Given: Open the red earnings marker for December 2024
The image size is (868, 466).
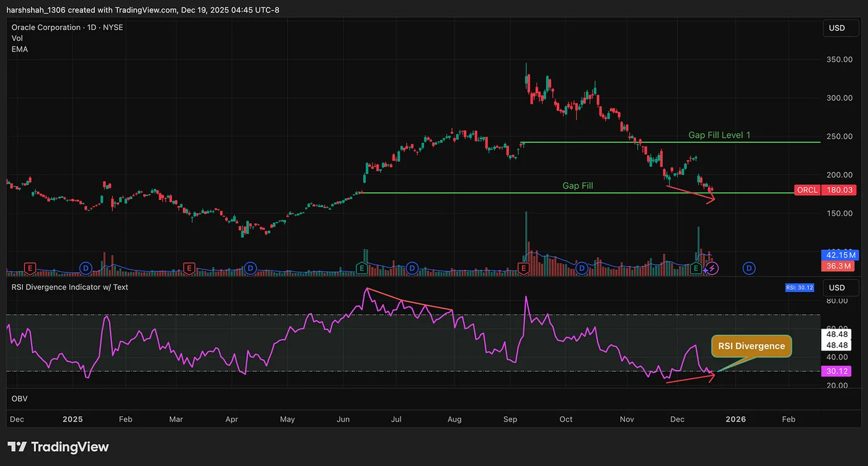Looking at the screenshot, I should point(29,268).
